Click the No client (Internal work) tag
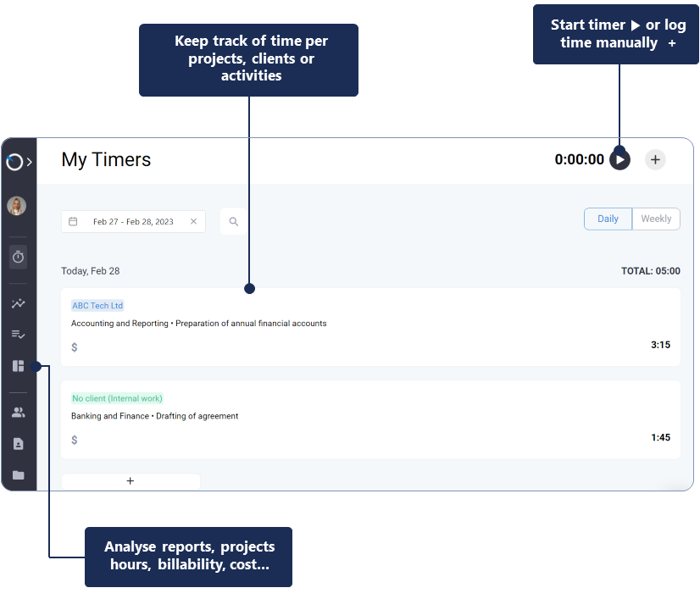The height and width of the screenshot is (610, 700). [x=117, y=398]
